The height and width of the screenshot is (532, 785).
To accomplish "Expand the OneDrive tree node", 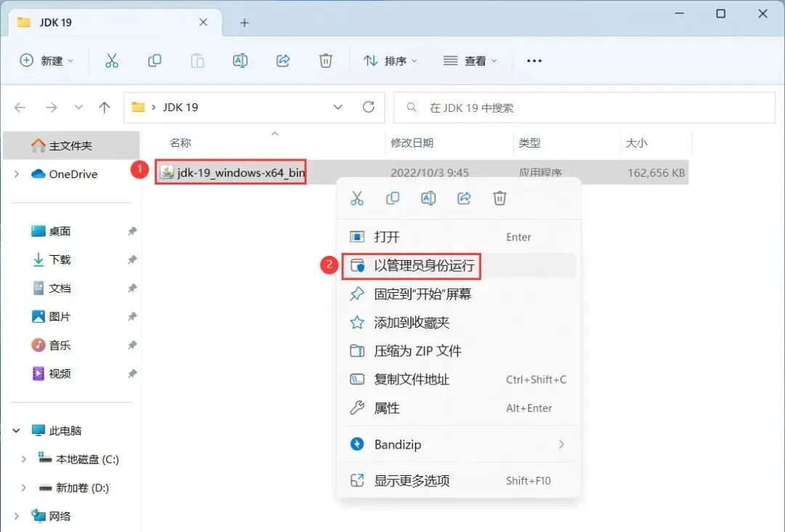I will coord(17,174).
